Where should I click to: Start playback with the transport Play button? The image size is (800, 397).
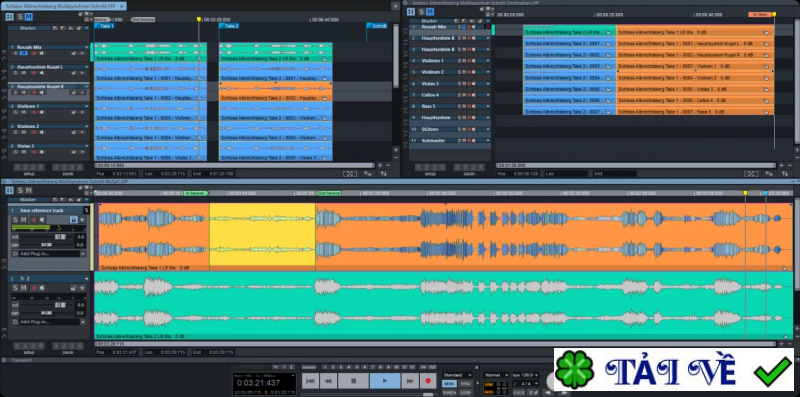[x=385, y=381]
